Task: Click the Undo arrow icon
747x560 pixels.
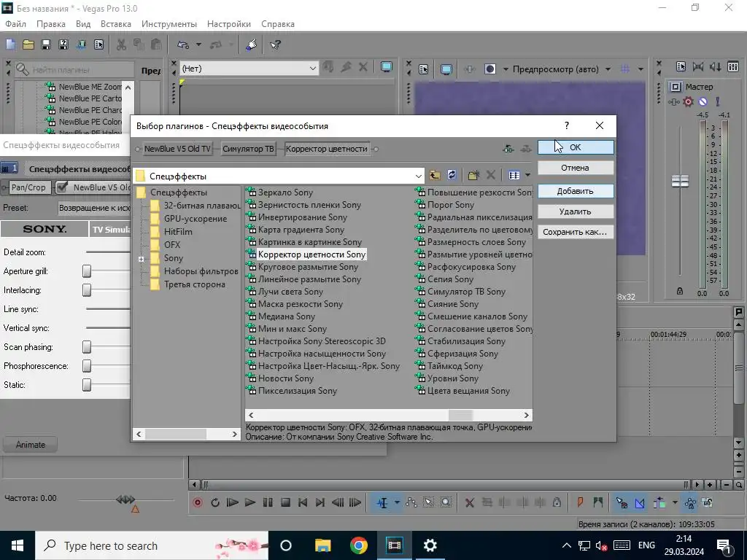Action: coord(183,44)
